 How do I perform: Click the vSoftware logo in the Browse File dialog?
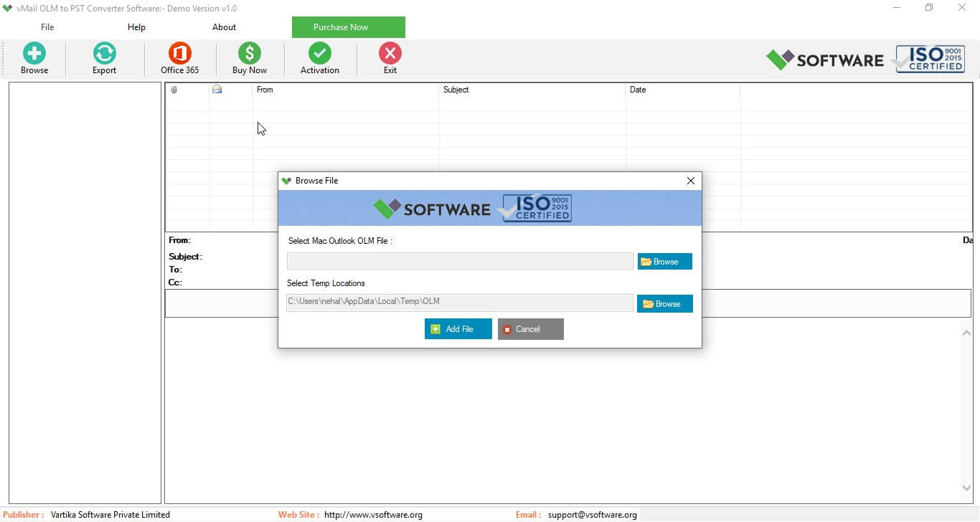(x=432, y=209)
